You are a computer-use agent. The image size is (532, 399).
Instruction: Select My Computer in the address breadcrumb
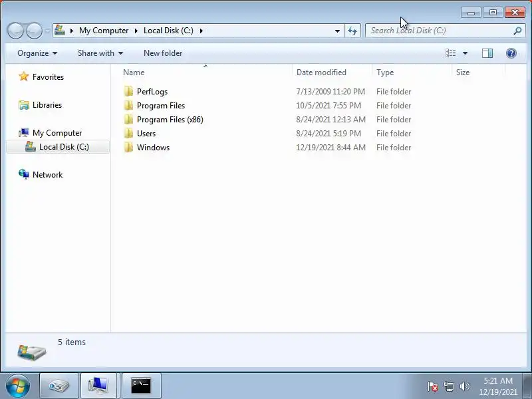[x=104, y=31]
